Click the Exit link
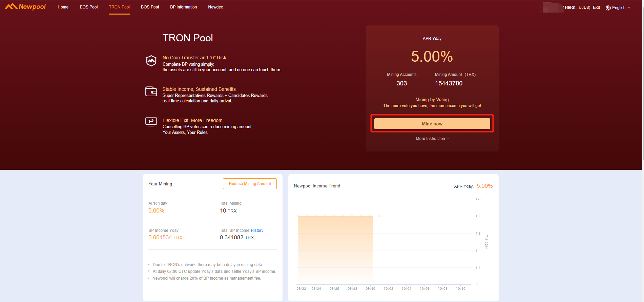This screenshot has height=302, width=644. click(x=596, y=7)
